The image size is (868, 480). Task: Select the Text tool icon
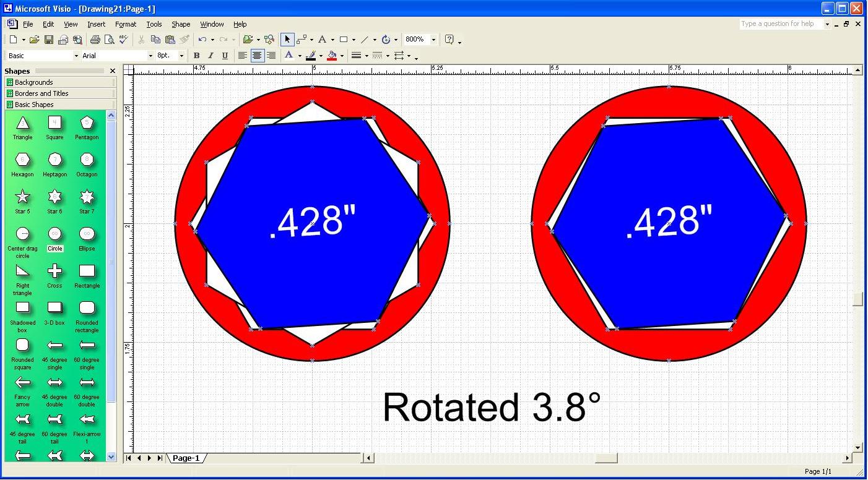pos(322,40)
